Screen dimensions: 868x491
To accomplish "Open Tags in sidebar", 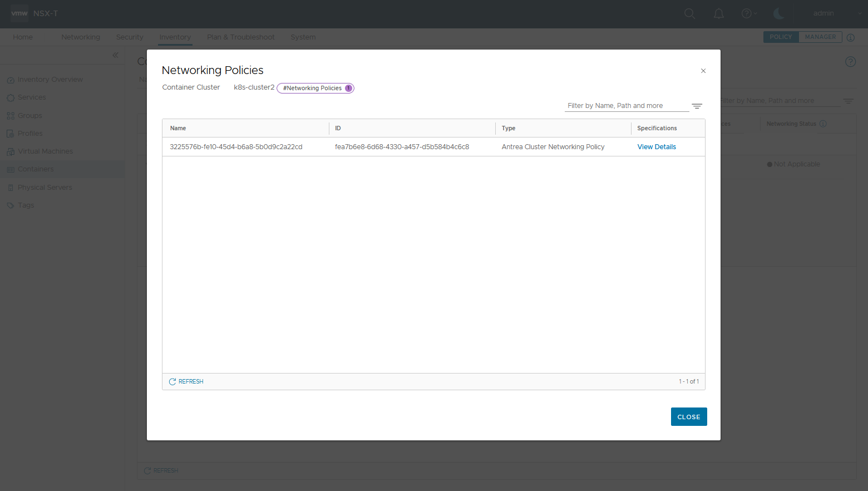I will (26, 205).
